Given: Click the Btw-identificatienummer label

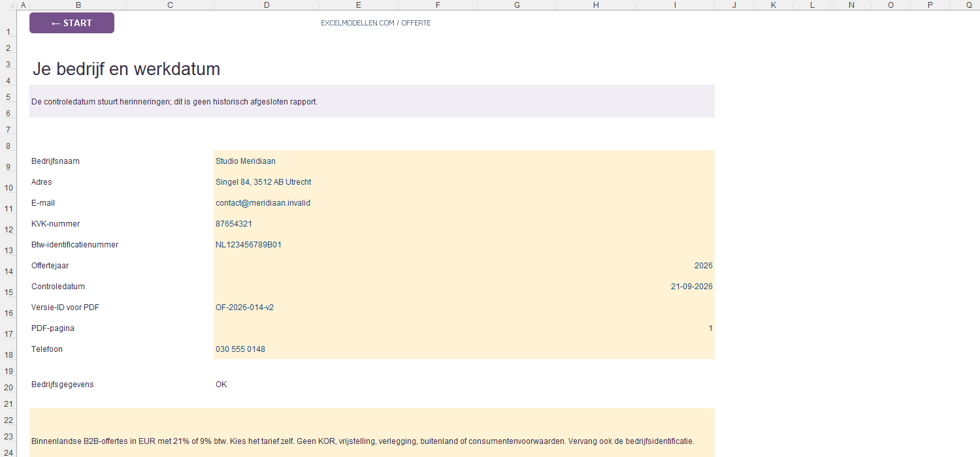Looking at the screenshot, I should click(75, 245).
